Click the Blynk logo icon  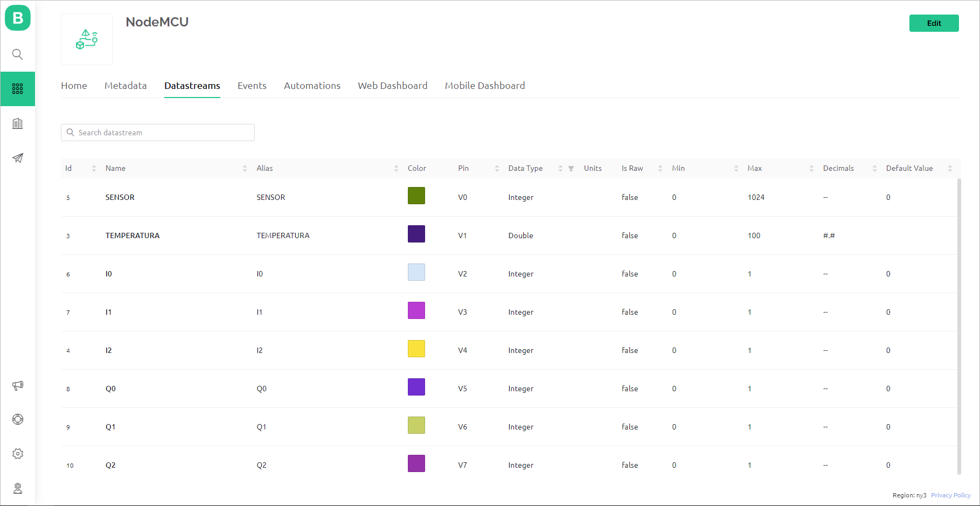[18, 18]
